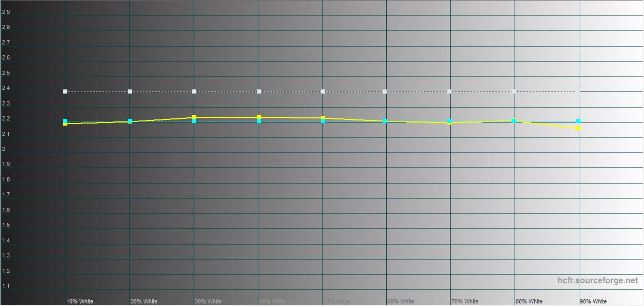The width and height of the screenshot is (644, 306).
Task: Open the hcfr.sourceforge.net watermark link
Action: pyautogui.click(x=598, y=281)
